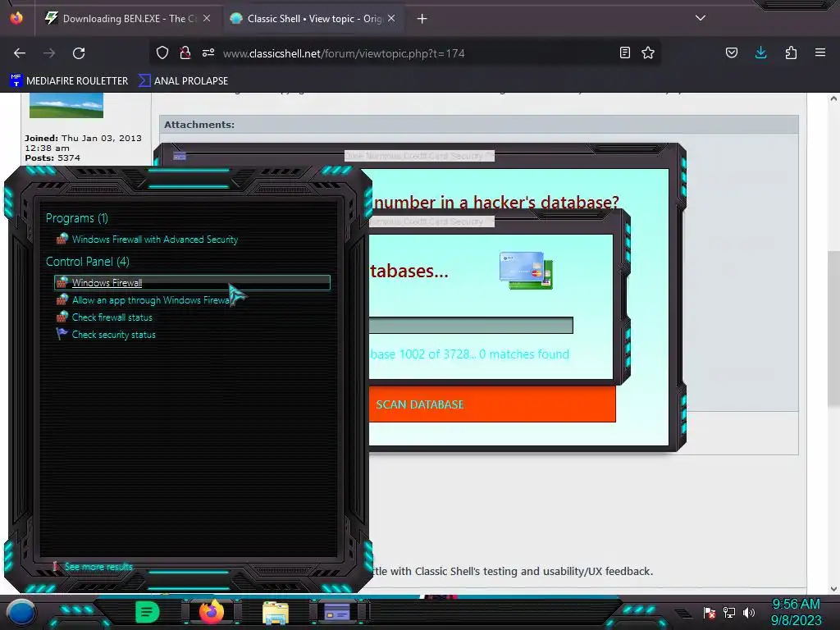Close the Downloading BEN.EXE tab

click(x=207, y=18)
